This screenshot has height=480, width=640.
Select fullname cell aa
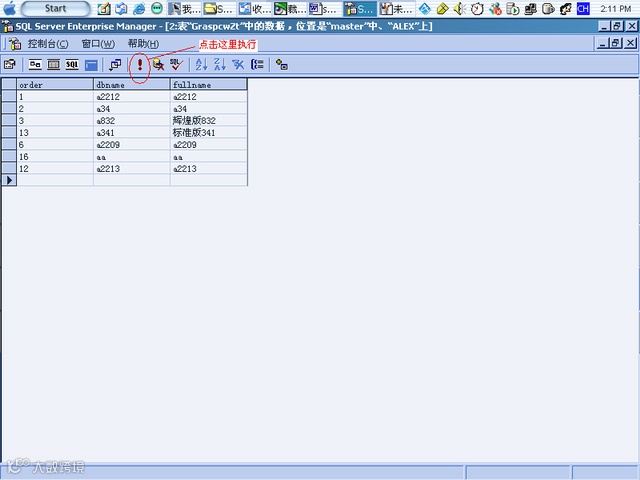point(208,157)
